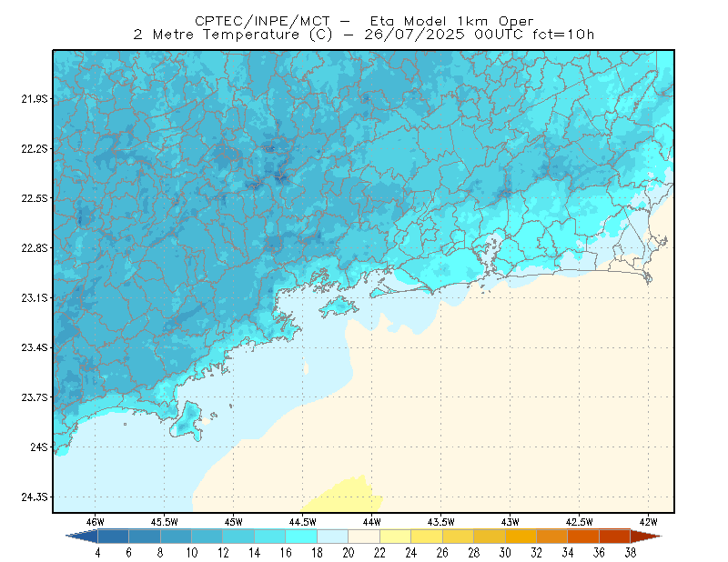Viewport: 728px width, 562px height.
Task: Pick the 30-32 degree orange swatch
Action: [521, 536]
